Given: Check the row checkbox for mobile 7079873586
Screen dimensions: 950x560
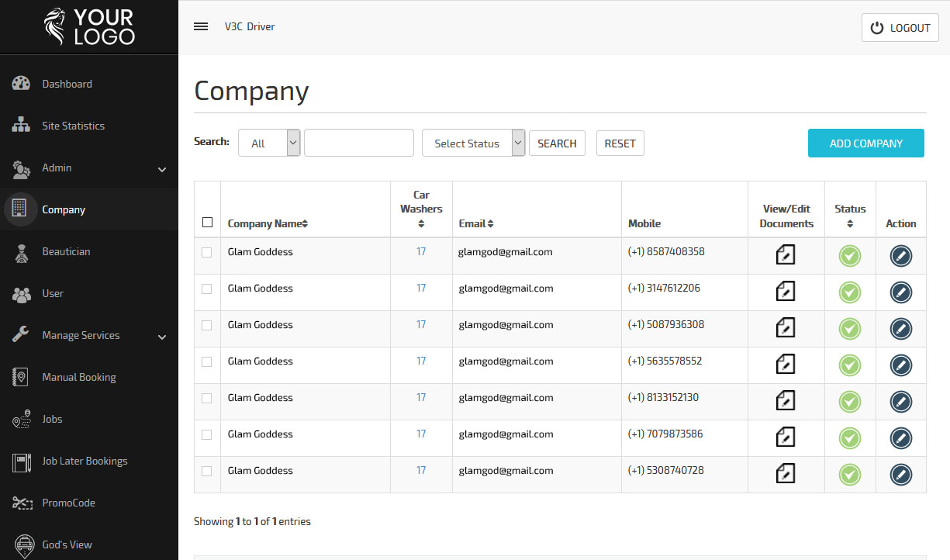Looking at the screenshot, I should [x=206, y=434].
